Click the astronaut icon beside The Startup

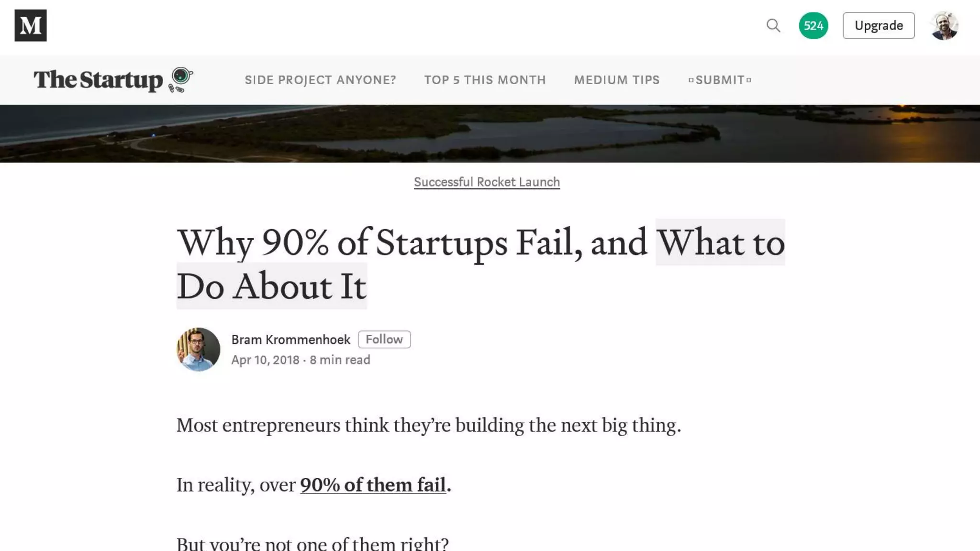point(180,79)
